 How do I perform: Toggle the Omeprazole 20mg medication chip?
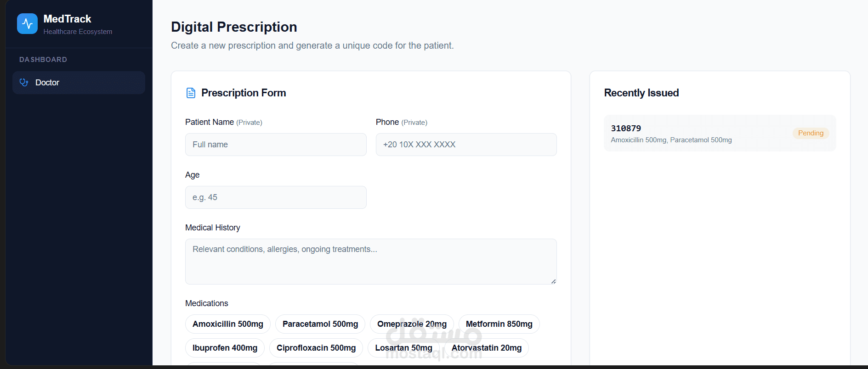point(411,324)
